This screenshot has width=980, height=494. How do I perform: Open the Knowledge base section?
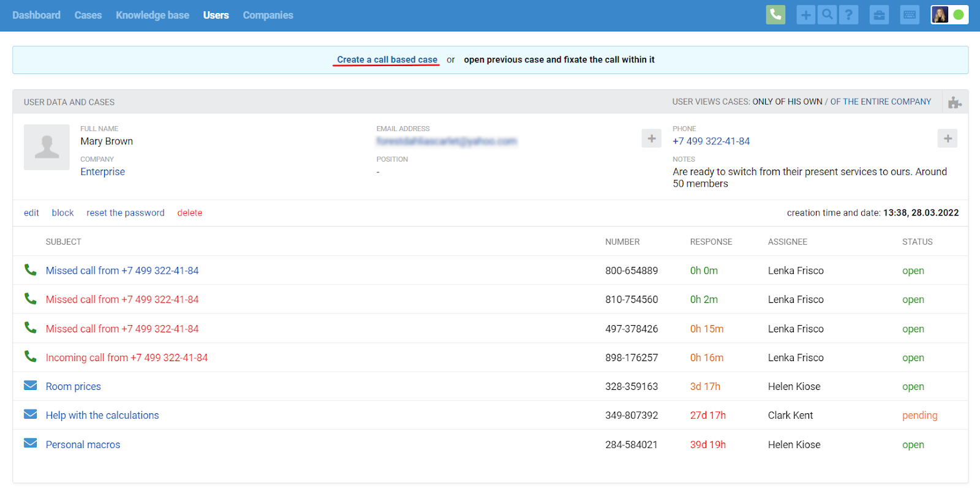tap(153, 15)
